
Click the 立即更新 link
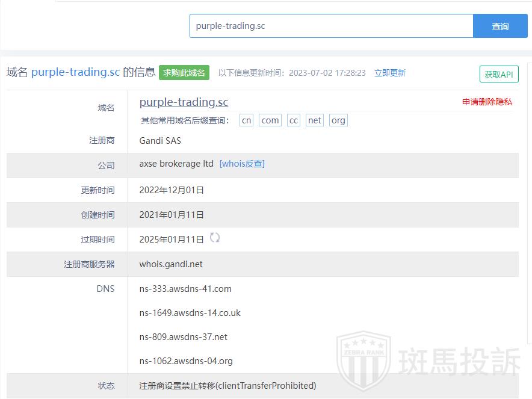click(390, 73)
